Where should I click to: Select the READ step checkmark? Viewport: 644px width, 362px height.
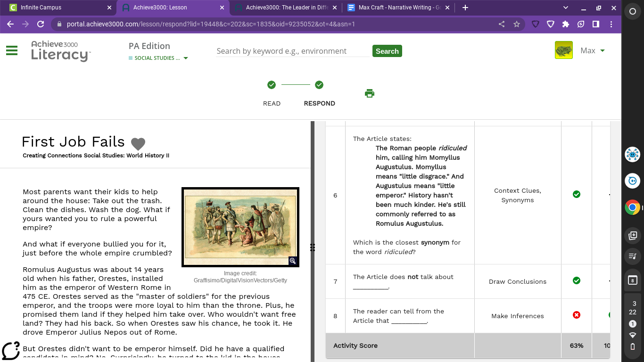pyautogui.click(x=272, y=85)
